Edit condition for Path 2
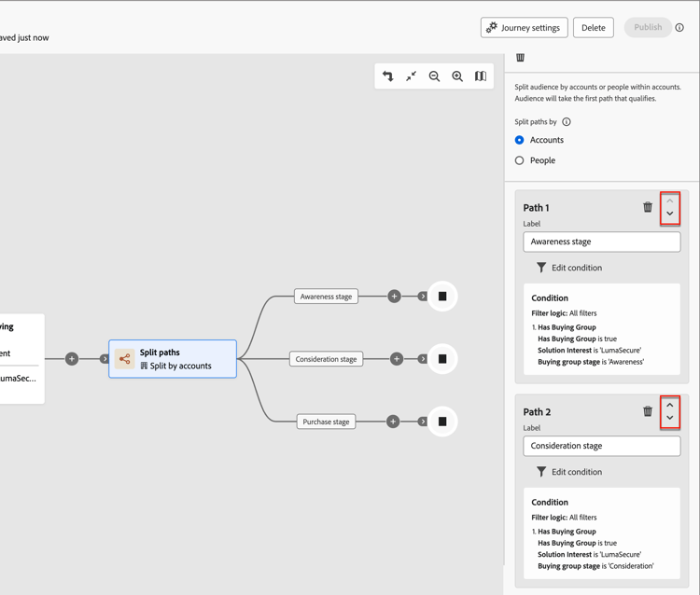Image resolution: width=700 pixels, height=595 pixels. tap(568, 472)
